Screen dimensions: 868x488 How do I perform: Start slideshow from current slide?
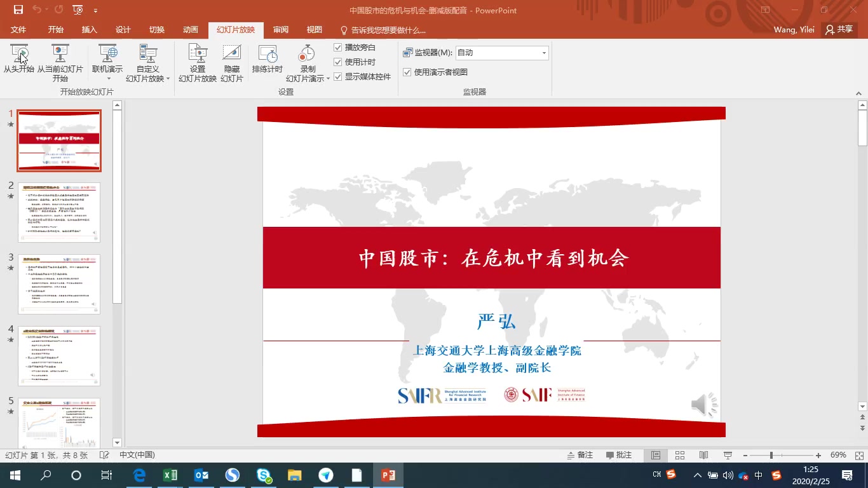tap(60, 63)
